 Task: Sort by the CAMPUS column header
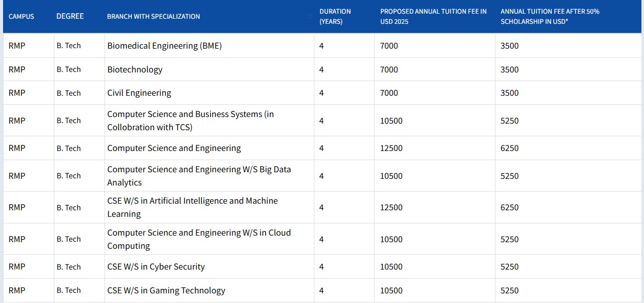pyautogui.click(x=21, y=16)
